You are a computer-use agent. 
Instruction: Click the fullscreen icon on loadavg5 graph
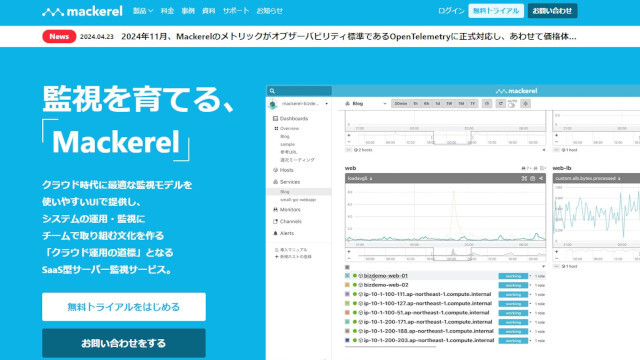524,178
